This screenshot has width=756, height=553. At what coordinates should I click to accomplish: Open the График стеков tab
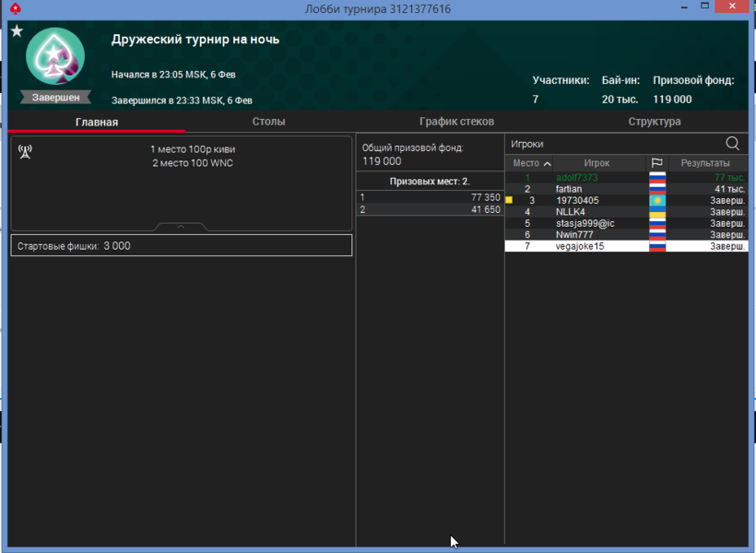pos(456,122)
